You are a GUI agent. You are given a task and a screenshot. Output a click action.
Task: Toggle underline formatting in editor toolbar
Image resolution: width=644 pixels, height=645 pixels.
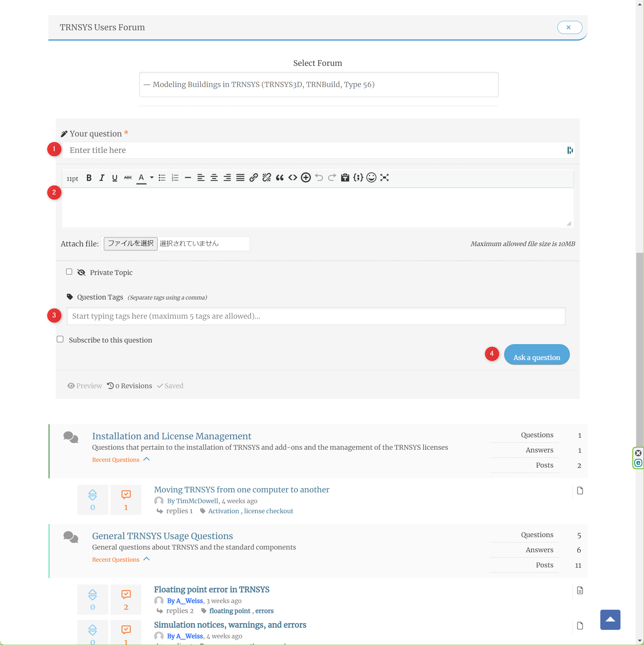(115, 178)
